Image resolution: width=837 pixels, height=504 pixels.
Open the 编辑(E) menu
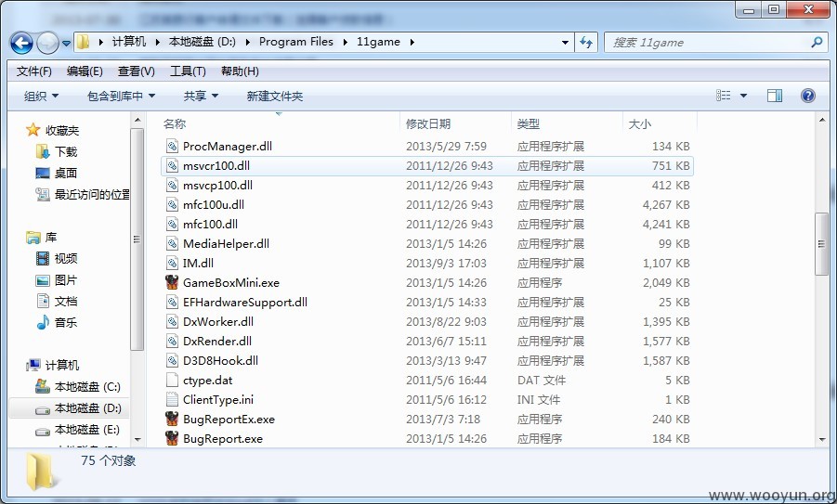tap(85, 71)
